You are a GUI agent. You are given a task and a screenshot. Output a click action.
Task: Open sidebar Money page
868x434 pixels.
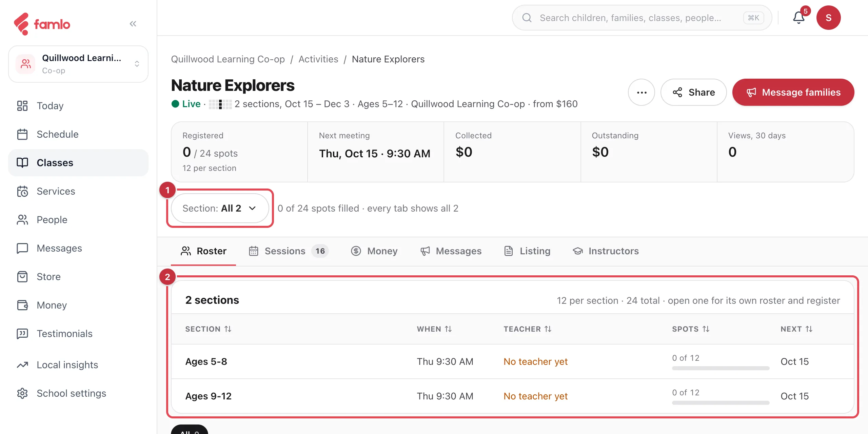click(78, 305)
